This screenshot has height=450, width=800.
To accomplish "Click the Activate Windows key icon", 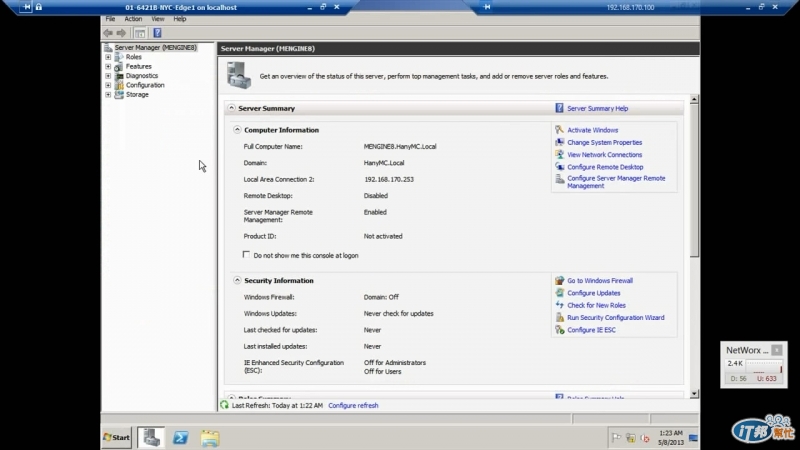I will (x=560, y=130).
